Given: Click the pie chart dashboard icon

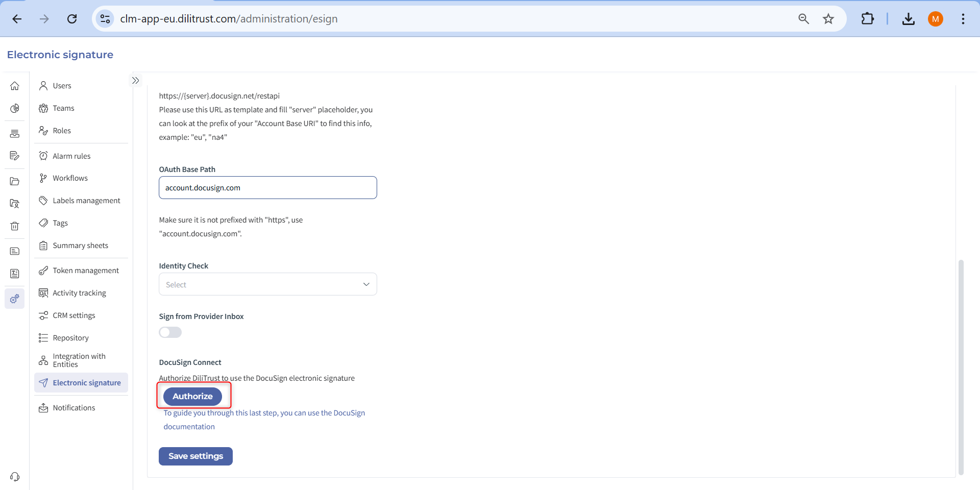Looking at the screenshot, I should click(x=15, y=108).
